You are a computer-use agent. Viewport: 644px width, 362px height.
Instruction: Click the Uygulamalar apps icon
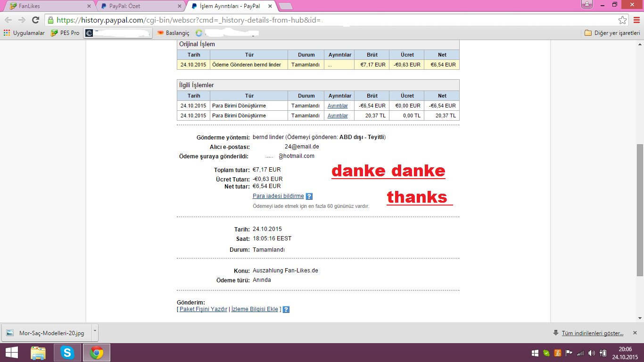click(x=7, y=33)
